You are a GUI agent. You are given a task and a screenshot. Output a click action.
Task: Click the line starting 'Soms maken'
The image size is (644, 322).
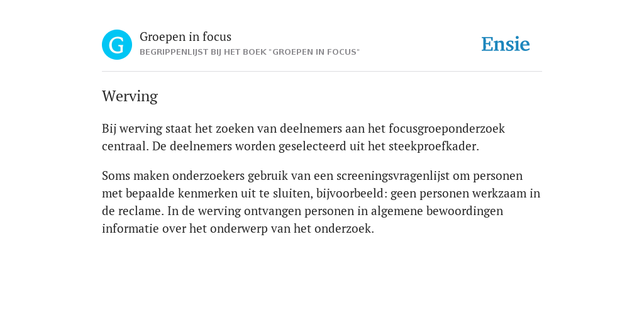click(x=312, y=176)
